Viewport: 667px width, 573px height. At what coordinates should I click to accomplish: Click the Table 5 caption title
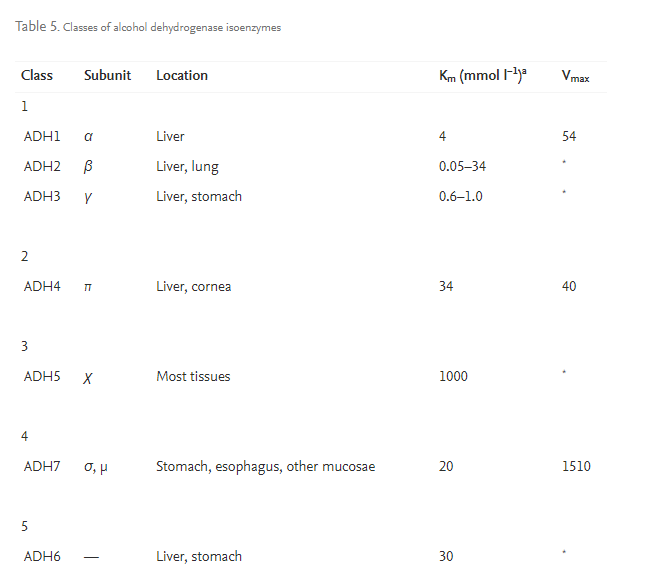pyautogui.click(x=148, y=27)
